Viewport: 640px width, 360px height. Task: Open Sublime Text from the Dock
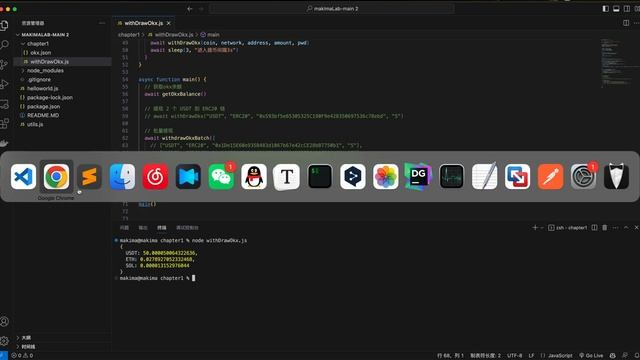click(x=89, y=177)
